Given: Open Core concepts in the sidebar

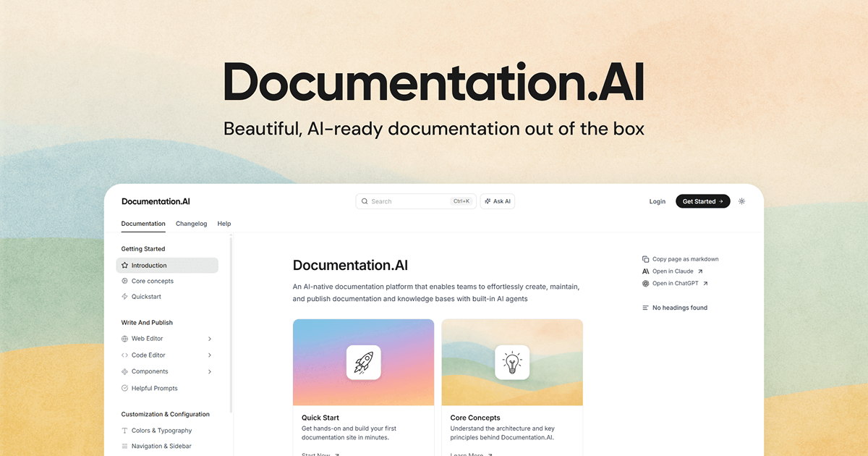Looking at the screenshot, I should tap(152, 281).
